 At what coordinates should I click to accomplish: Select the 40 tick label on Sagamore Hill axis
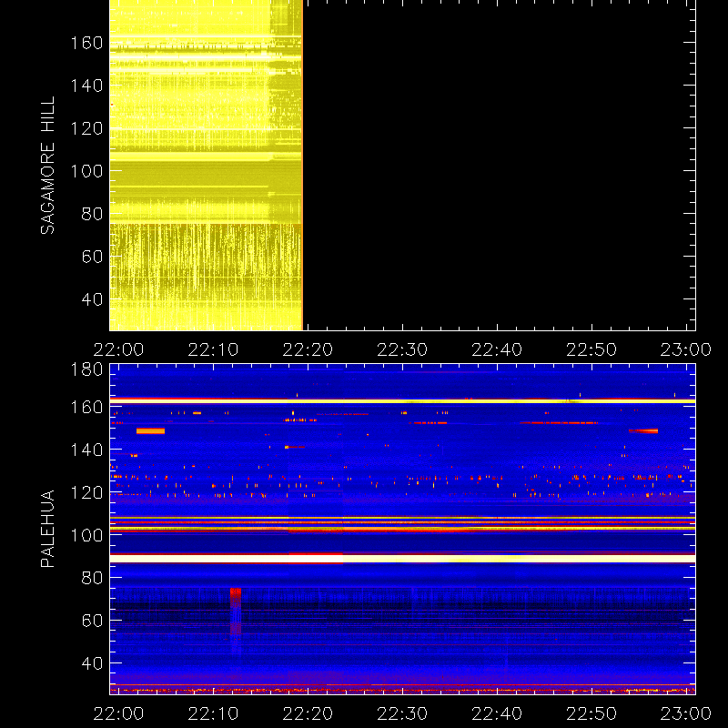92,299
